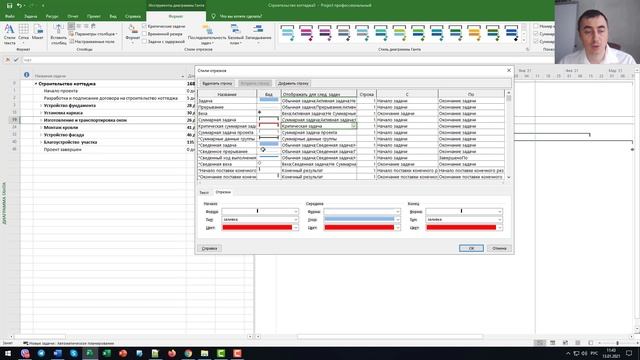Open the Проект ribbon tab
The image size is (640, 360).
click(x=93, y=16)
